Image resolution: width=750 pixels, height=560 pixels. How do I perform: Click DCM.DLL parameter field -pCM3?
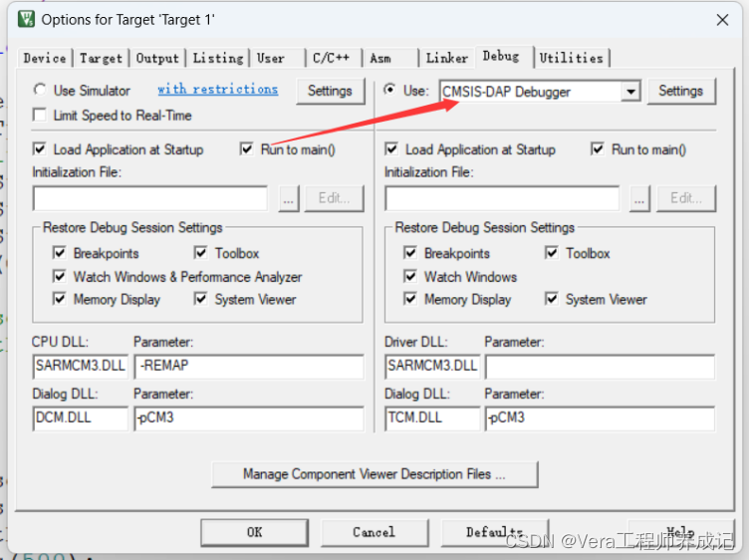249,419
